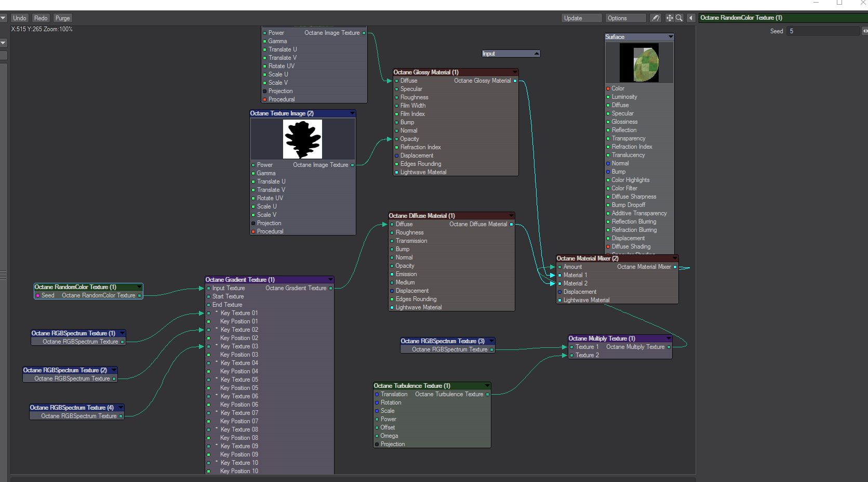This screenshot has height=482, width=868.
Task: Select the Octane RandomColor Texture (1) panel header
Action: click(x=783, y=18)
